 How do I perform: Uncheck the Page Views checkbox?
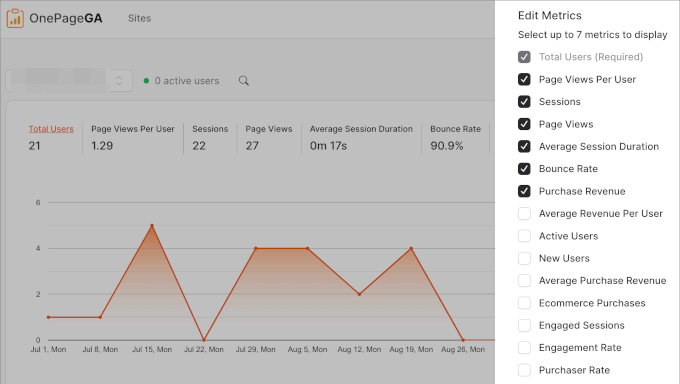(x=524, y=124)
